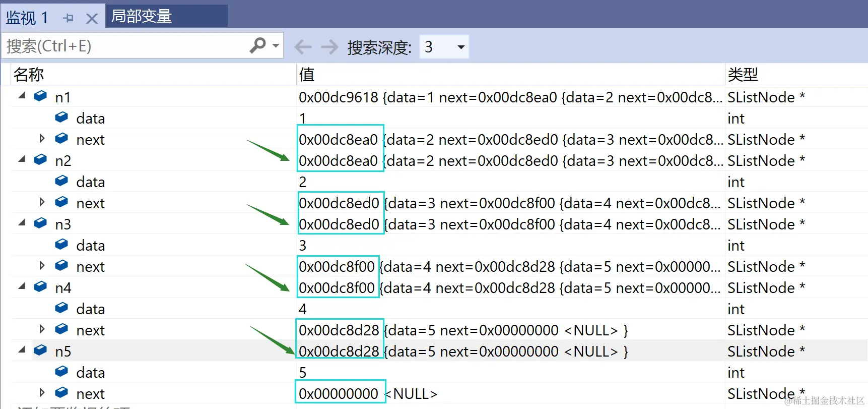Click the magnifier search icon
This screenshot has height=409, width=868.
click(x=257, y=45)
